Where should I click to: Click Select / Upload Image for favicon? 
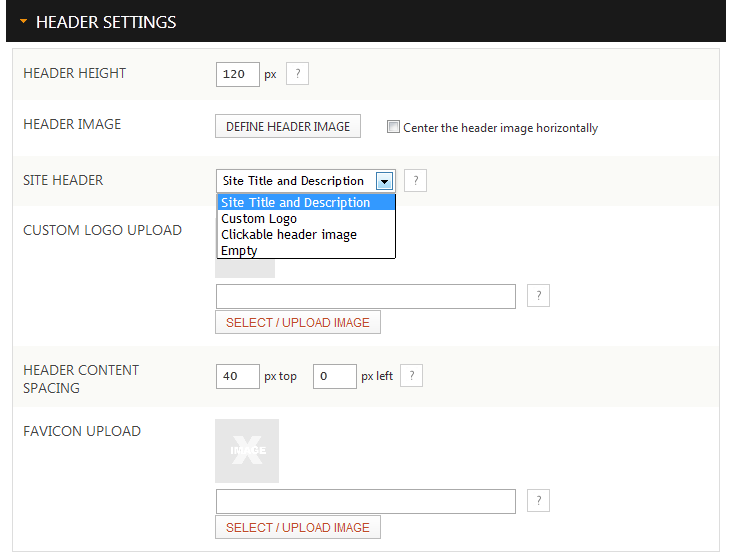298,527
